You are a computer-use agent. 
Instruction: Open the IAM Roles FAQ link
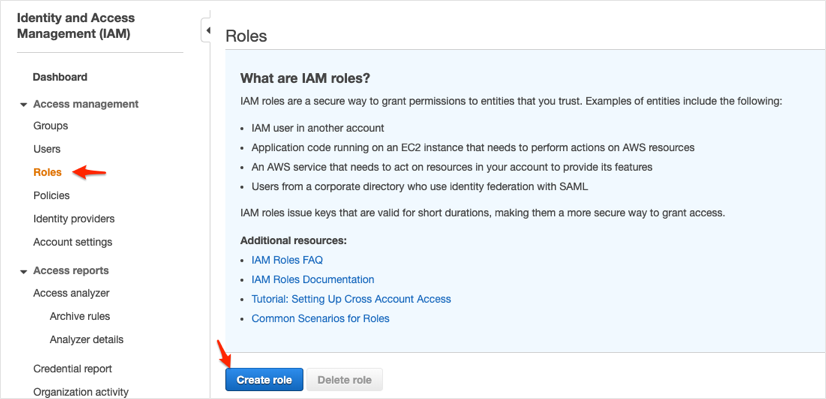[287, 260]
